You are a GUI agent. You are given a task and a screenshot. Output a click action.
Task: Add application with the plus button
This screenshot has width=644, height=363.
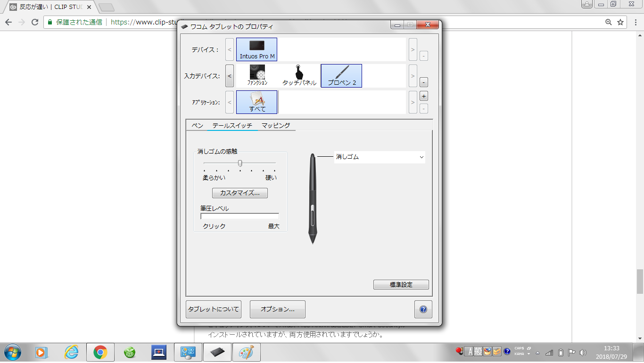click(423, 96)
